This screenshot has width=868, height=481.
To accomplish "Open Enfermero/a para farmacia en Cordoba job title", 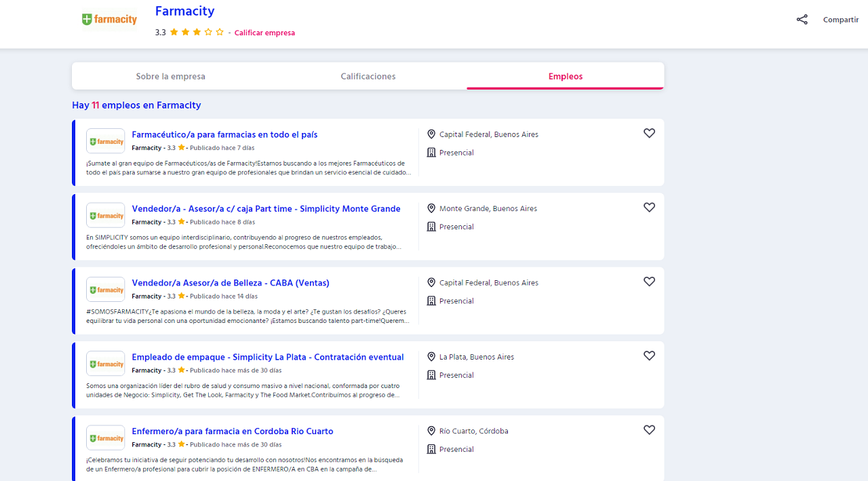I will click(x=232, y=431).
